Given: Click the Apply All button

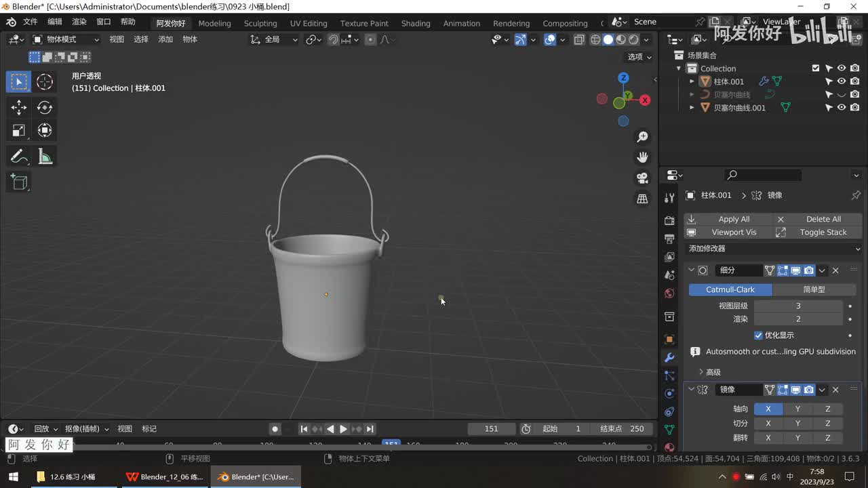Looking at the screenshot, I should point(734,219).
